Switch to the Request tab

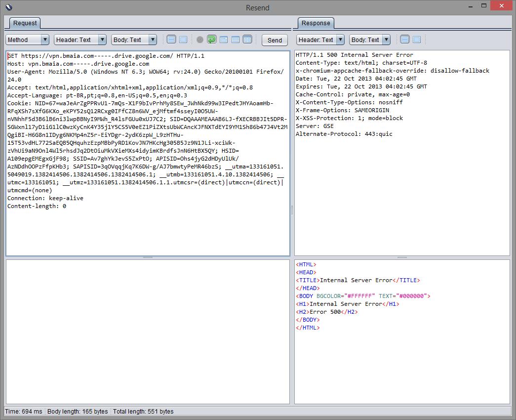tap(25, 23)
